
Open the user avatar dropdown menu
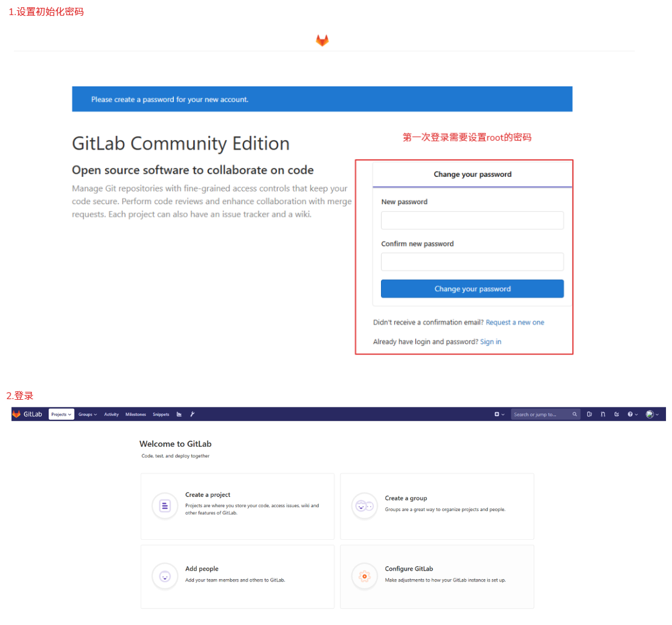652,414
